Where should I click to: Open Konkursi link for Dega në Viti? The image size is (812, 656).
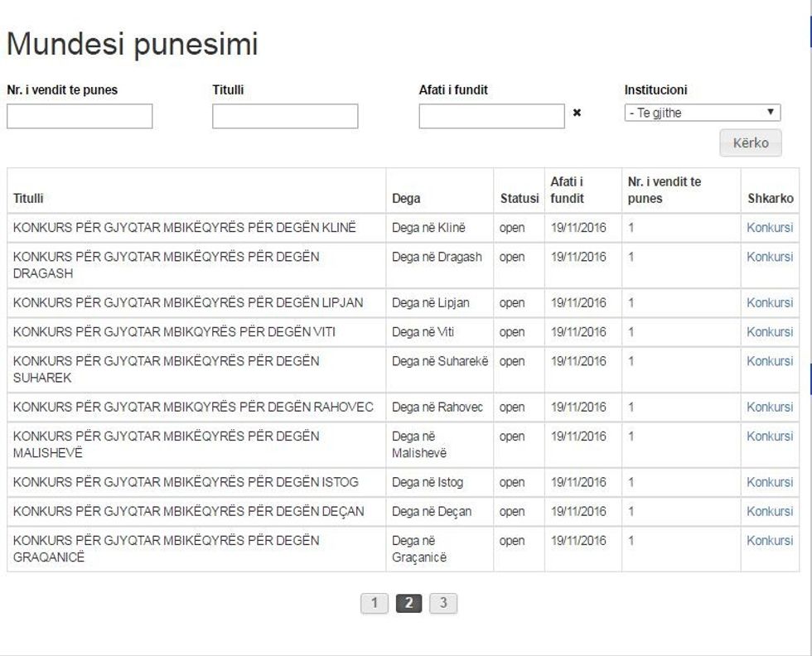click(769, 332)
